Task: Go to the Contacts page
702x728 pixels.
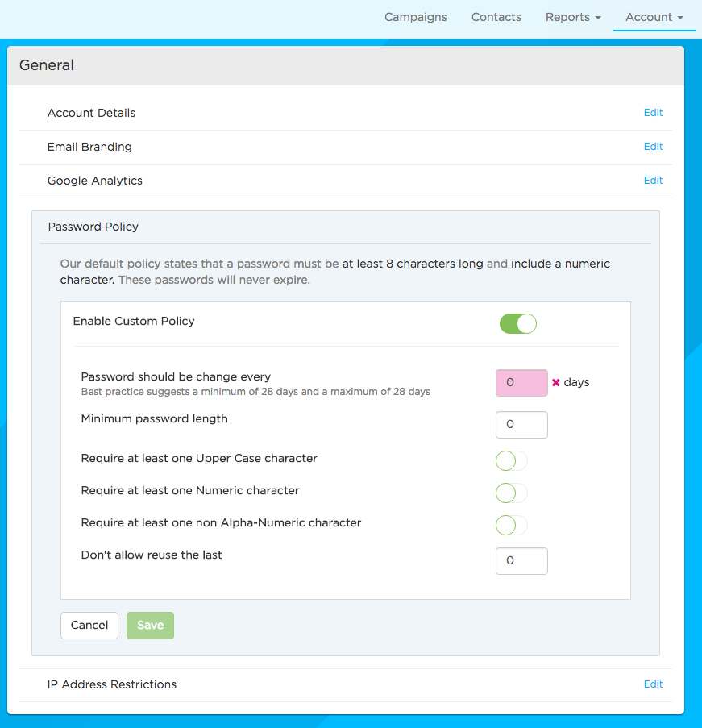Action: (496, 17)
